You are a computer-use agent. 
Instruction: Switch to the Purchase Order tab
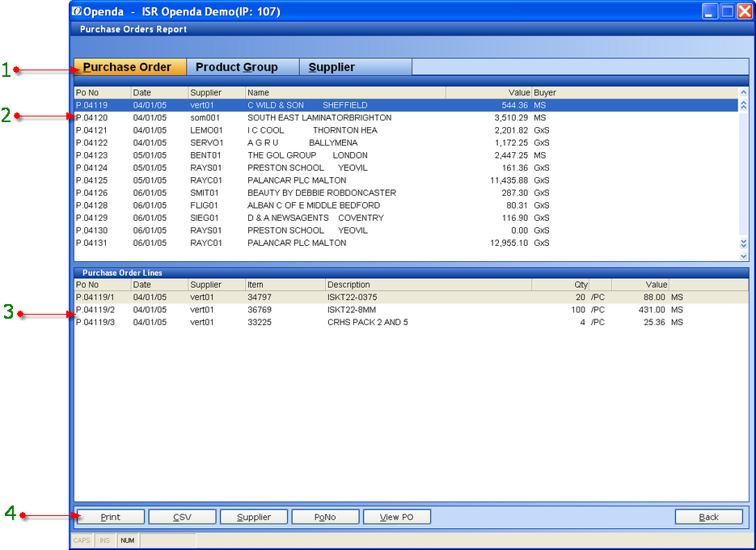point(130,67)
